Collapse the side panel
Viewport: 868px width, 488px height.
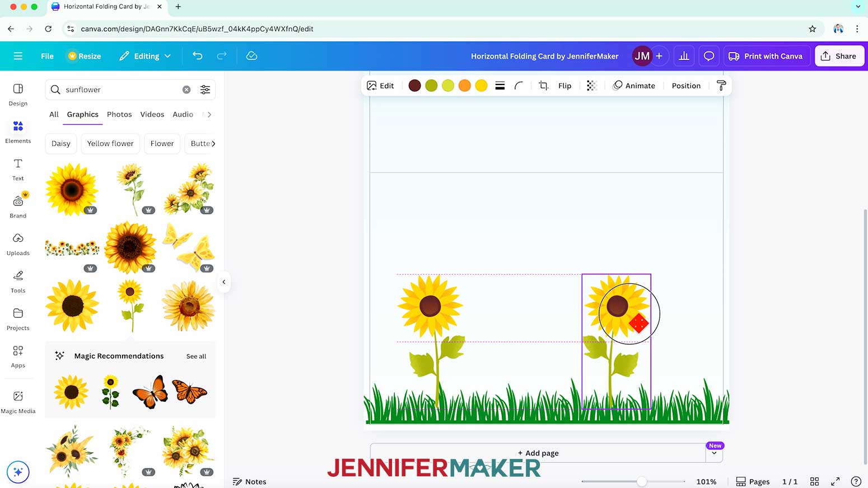pos(224,282)
